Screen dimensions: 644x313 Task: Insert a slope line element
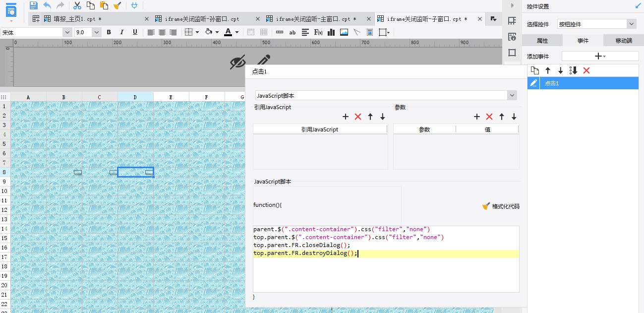(x=357, y=32)
